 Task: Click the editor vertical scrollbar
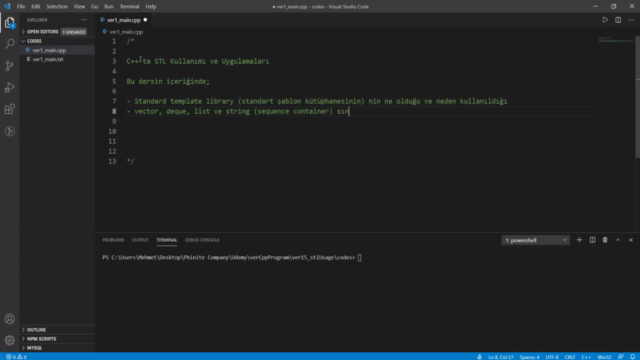coord(638,97)
